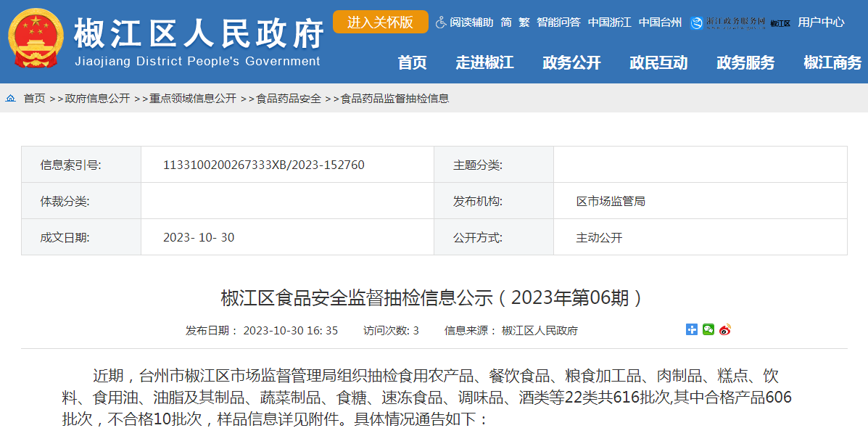
Task: Open the 政务服务 navigation menu
Action: pyautogui.click(x=745, y=63)
